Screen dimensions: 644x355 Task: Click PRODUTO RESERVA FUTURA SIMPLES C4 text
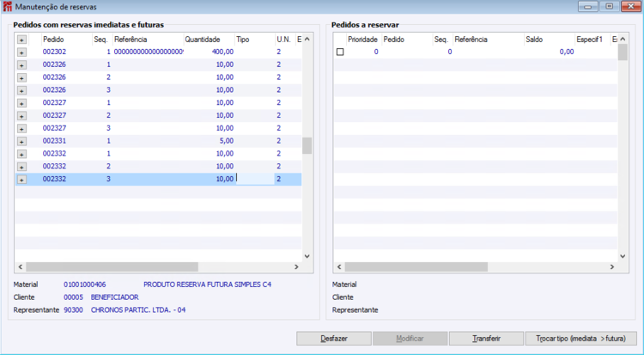pyautogui.click(x=208, y=285)
